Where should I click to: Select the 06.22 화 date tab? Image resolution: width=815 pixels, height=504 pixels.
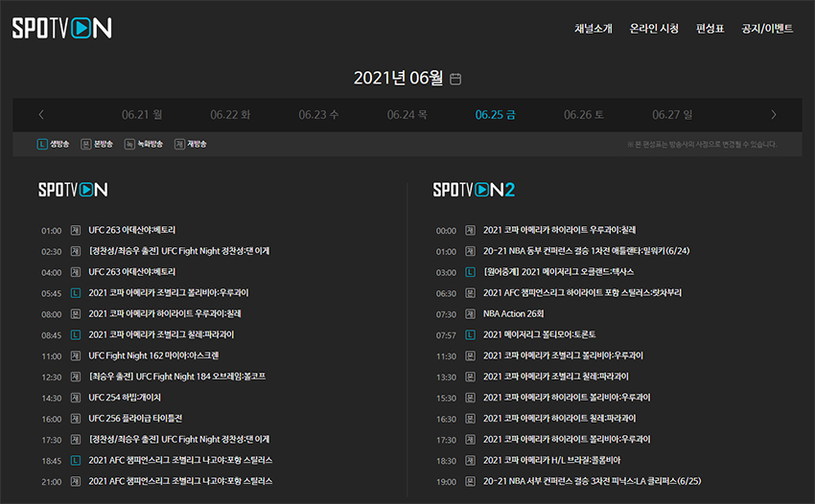(x=230, y=114)
